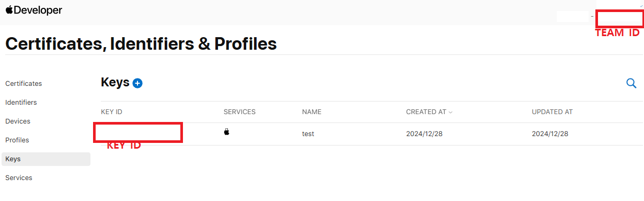Open search with the magnifier icon
The height and width of the screenshot is (201, 644).
[631, 83]
